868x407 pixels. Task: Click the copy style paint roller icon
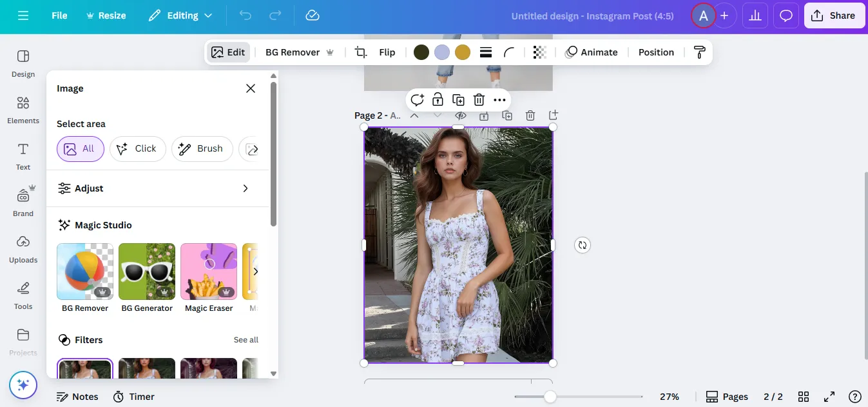(699, 53)
